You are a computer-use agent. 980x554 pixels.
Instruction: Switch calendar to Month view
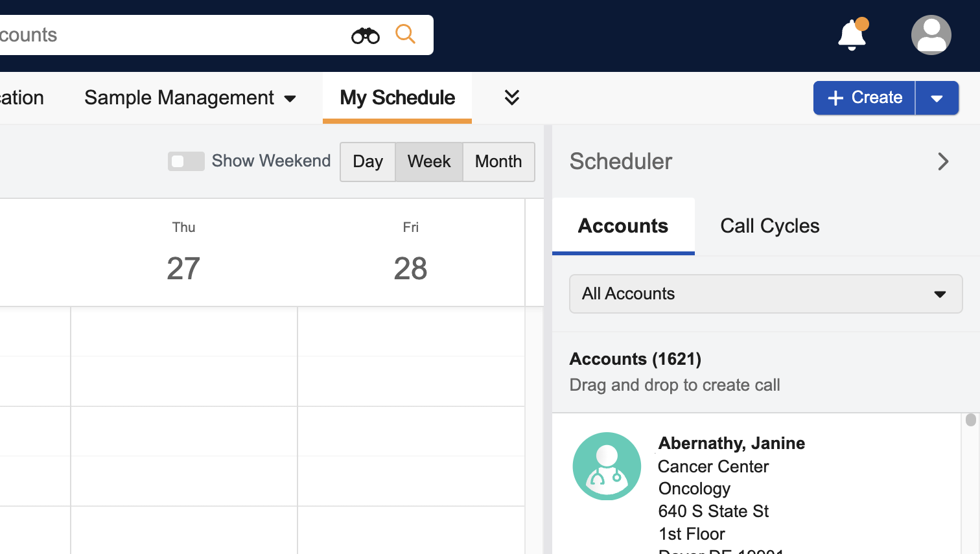coord(498,162)
